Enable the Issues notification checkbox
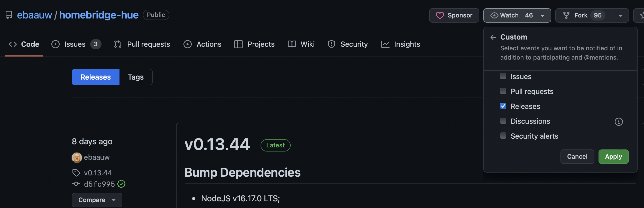This screenshot has height=208, width=644. click(503, 76)
